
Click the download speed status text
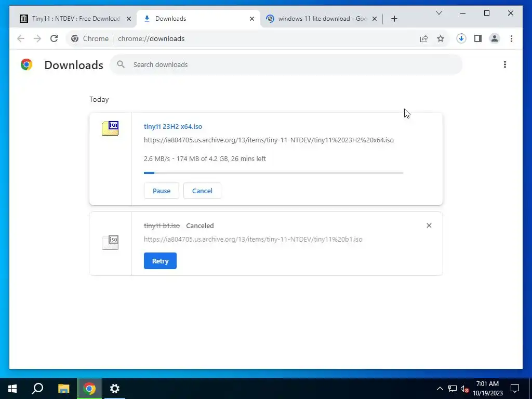(x=205, y=159)
